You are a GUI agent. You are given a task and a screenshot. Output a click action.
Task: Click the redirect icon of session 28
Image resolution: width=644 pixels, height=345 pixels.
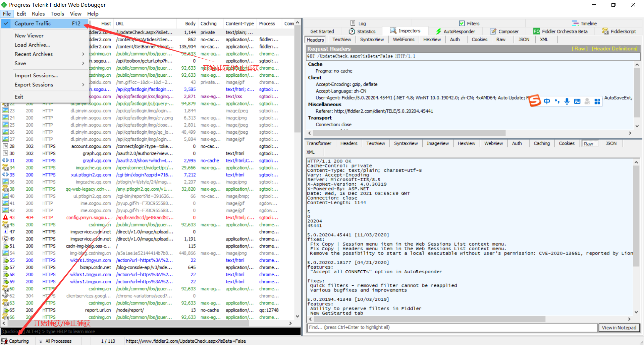pos(5,146)
